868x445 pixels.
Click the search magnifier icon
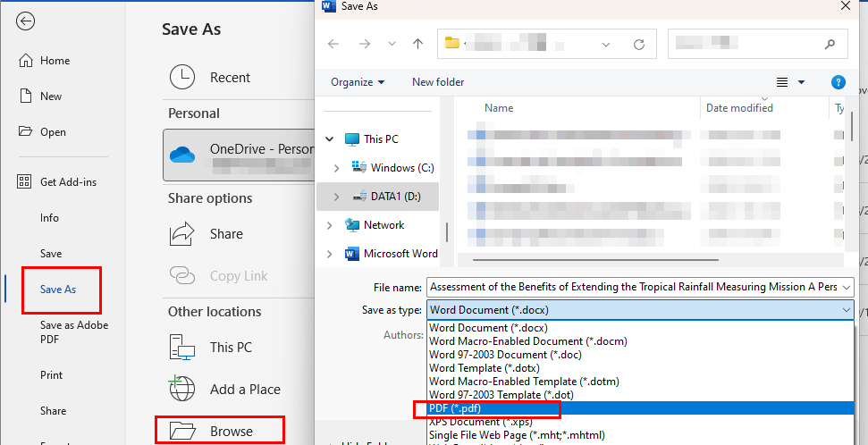(x=830, y=45)
